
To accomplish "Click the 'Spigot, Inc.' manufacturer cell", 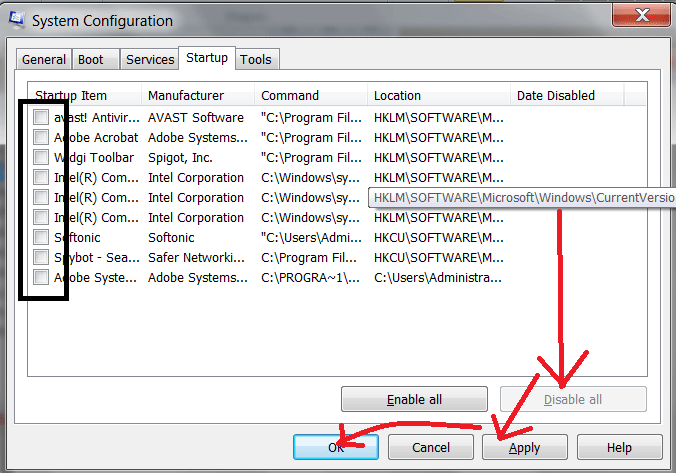I will [180, 157].
